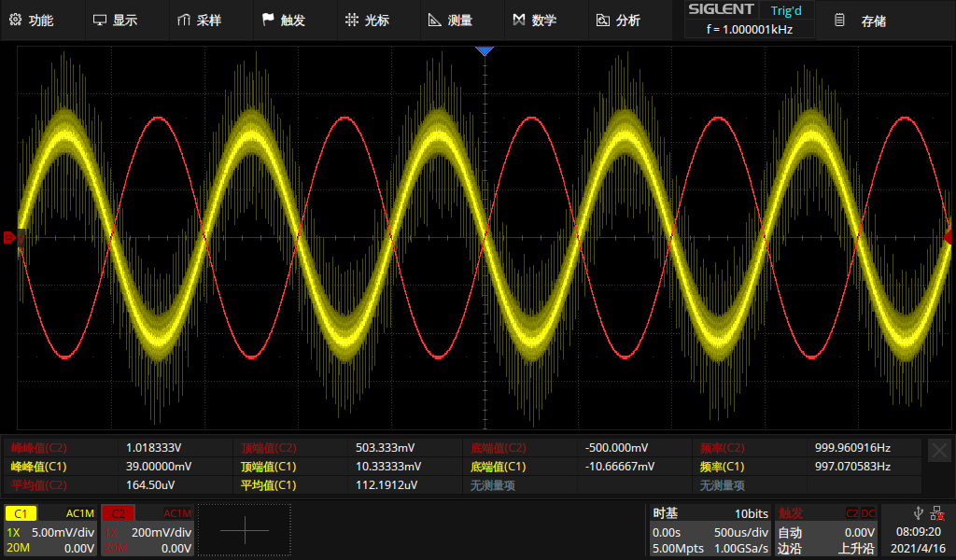The image size is (956, 560).
Task: Click the flag icon beside 触发
Action: click(268, 20)
